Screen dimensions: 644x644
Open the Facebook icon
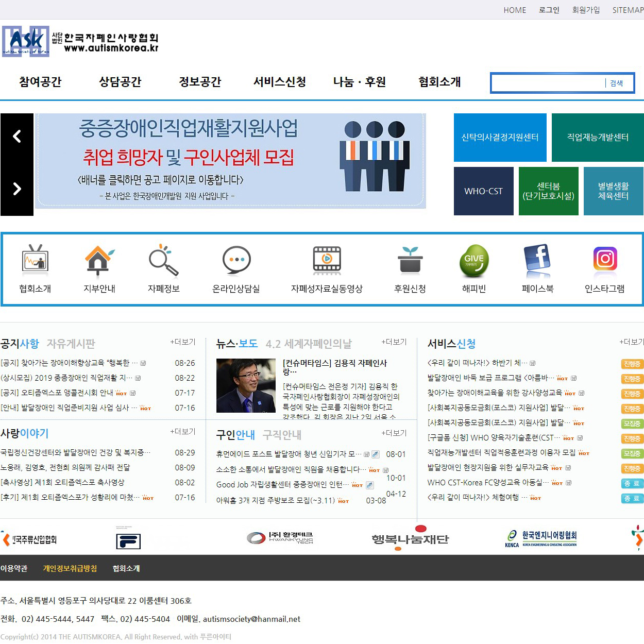coord(537,259)
